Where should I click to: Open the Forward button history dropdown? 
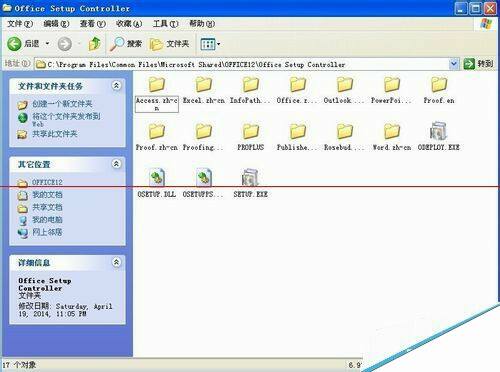[79, 44]
